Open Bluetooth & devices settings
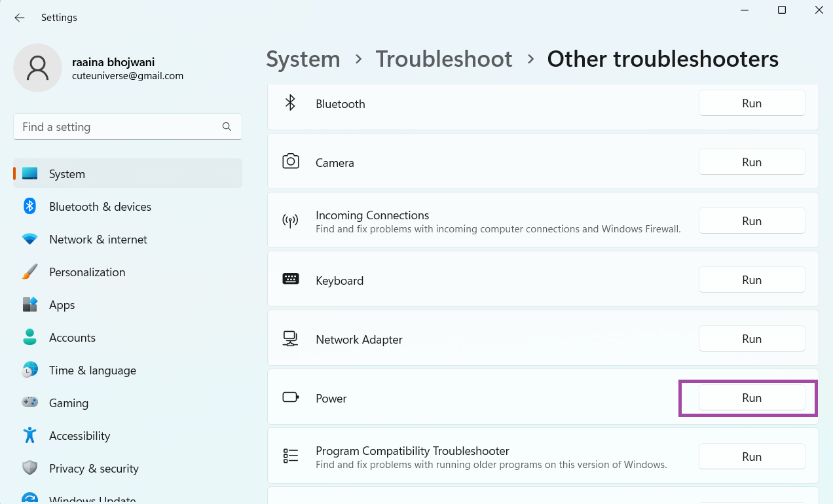The height and width of the screenshot is (504, 833). 100,207
